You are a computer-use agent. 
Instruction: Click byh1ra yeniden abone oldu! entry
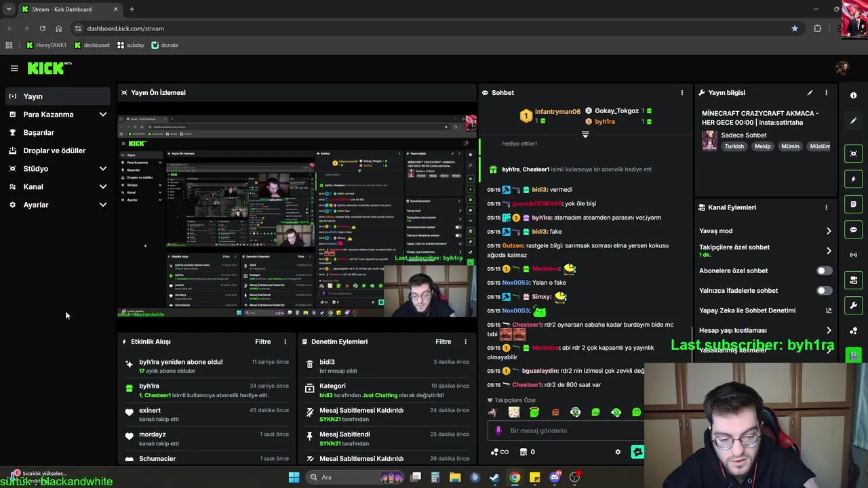point(207,366)
